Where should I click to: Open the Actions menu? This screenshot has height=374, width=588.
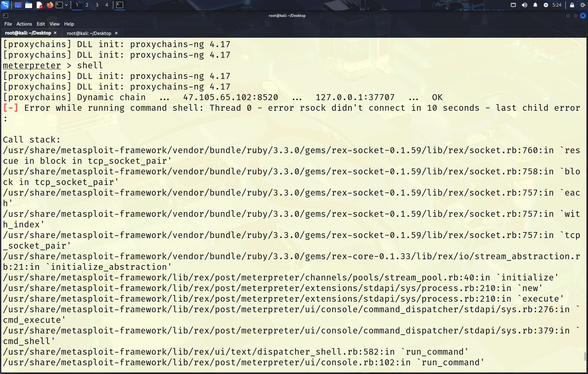pyautogui.click(x=24, y=24)
